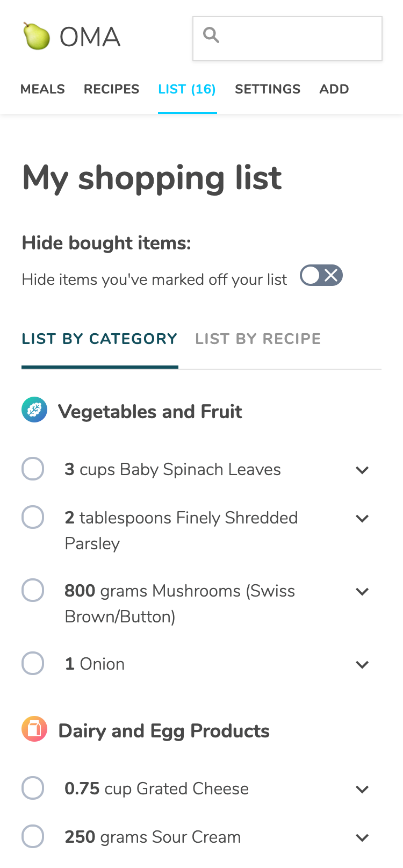403x868 pixels.
Task: Expand the Baby Spinach Leaves details
Action: coord(363,470)
